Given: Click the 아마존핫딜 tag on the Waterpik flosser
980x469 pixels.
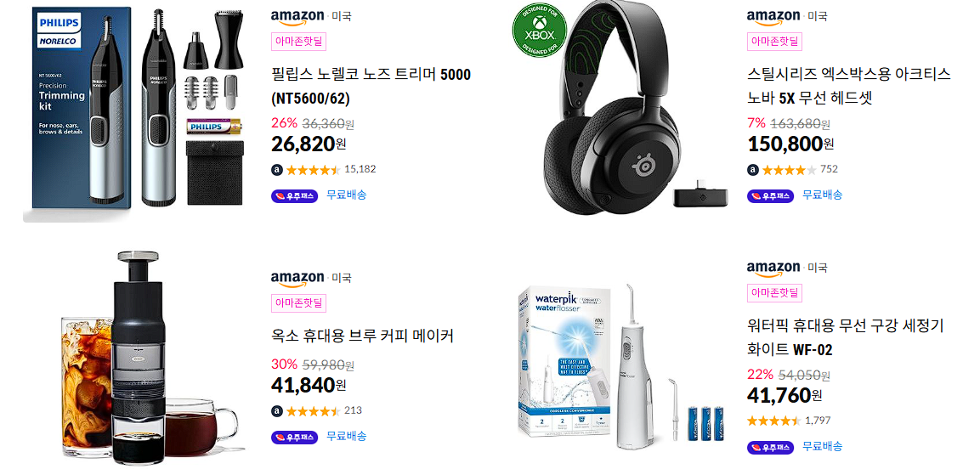Looking at the screenshot, I should 774,293.
